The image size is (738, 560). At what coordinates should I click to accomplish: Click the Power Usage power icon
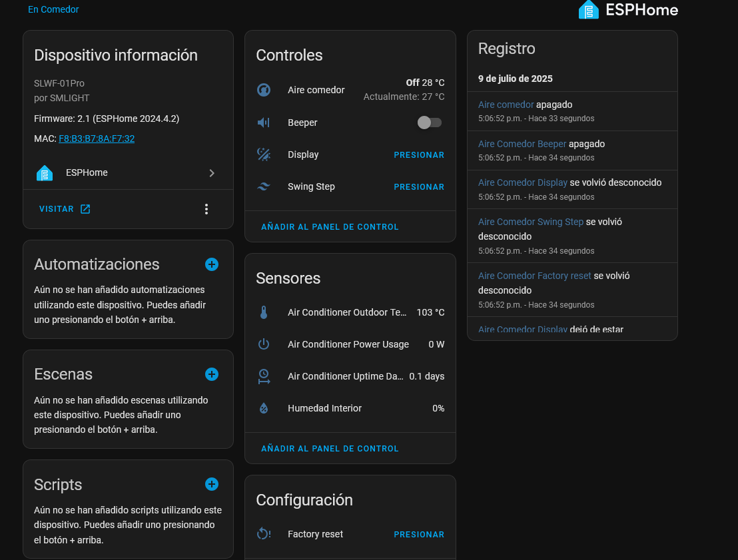pos(264,344)
